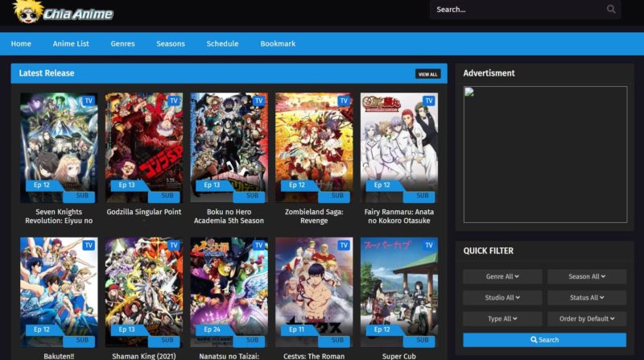Expand the Order by Default dropdown
Screen dimensions: 644x360
point(587,318)
